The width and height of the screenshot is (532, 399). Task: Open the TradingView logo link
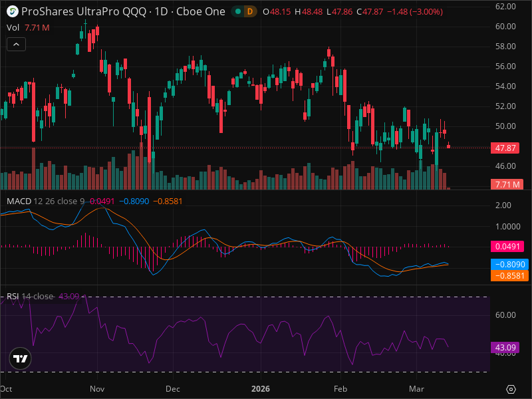click(21, 358)
